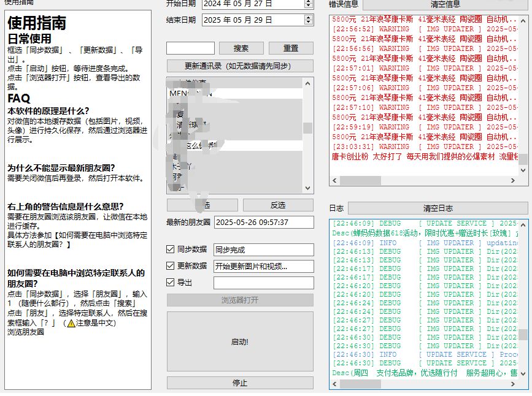Click the [23:03:31] WARNING error line
532x396 pixels.
(425, 147)
